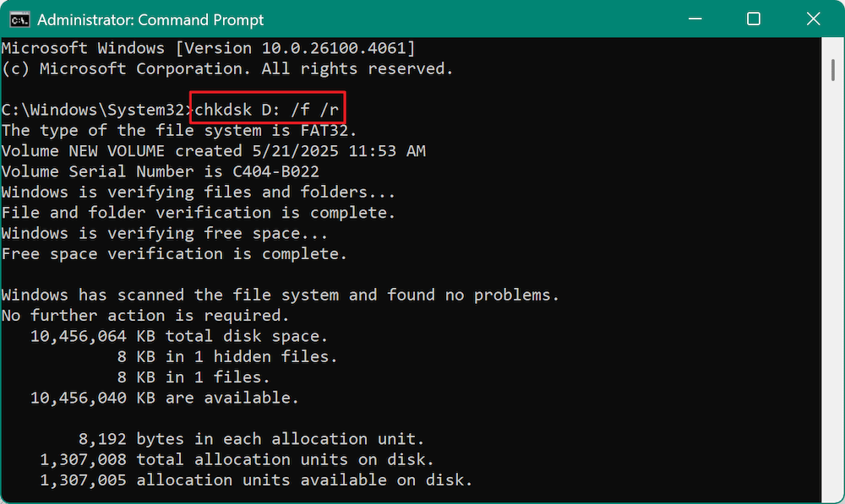Click the highlighted chkdsk D: /f /r command
The height and width of the screenshot is (504, 845).
coord(267,109)
